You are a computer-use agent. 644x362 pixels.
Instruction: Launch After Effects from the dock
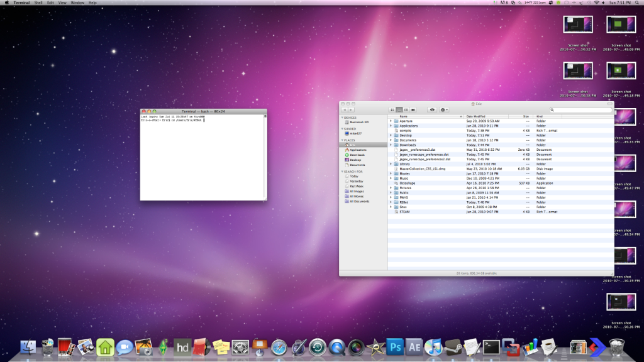click(x=414, y=346)
